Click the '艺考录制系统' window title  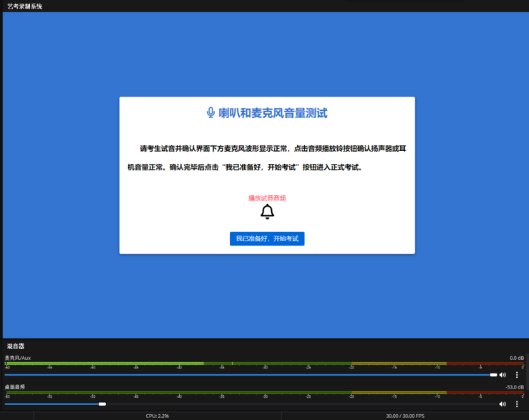[25, 6]
